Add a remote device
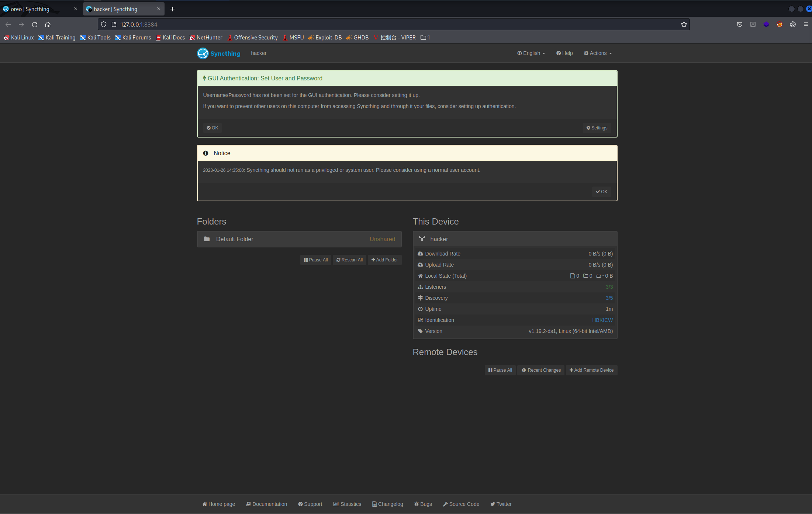812x514 pixels. [591, 370]
